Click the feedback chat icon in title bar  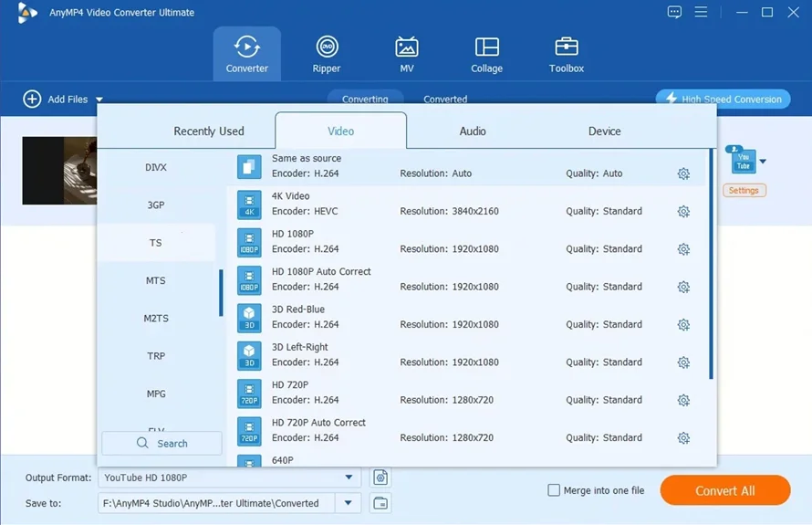click(674, 12)
